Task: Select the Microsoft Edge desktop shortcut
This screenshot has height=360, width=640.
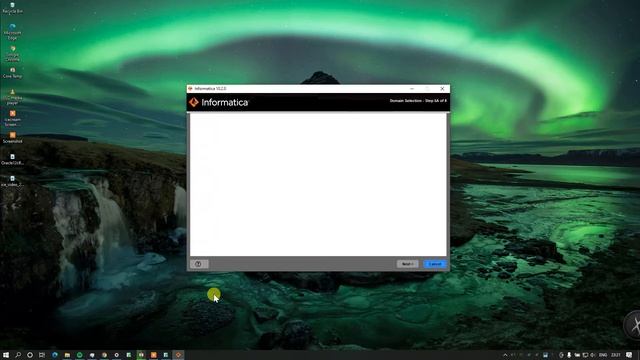Action: (x=12, y=32)
